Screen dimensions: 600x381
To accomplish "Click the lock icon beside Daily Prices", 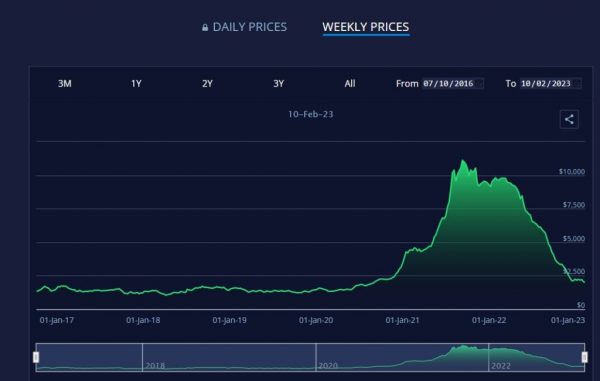I will (205, 27).
